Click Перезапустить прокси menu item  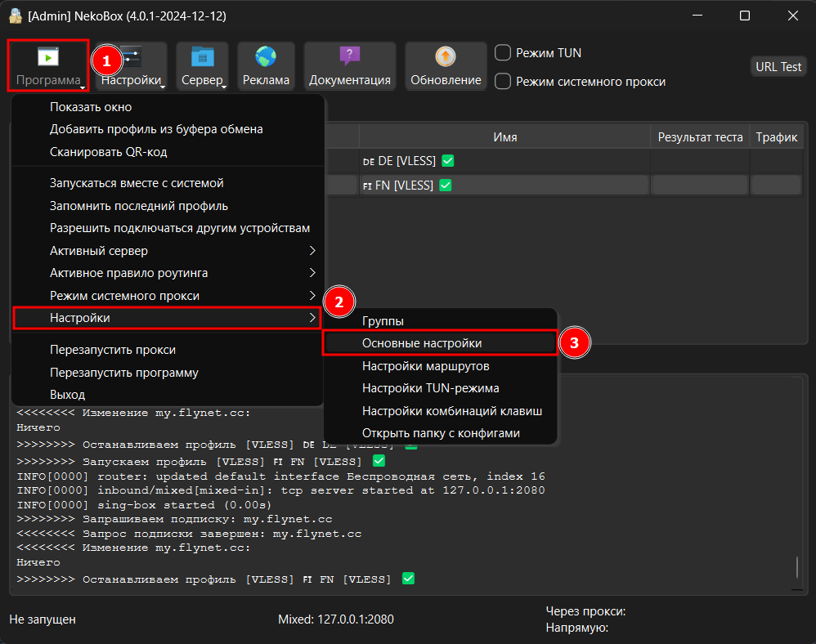(113, 350)
